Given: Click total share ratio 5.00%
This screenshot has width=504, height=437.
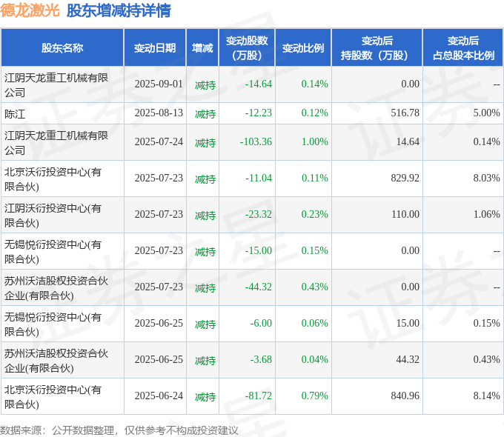Looking at the screenshot, I should click(487, 113).
